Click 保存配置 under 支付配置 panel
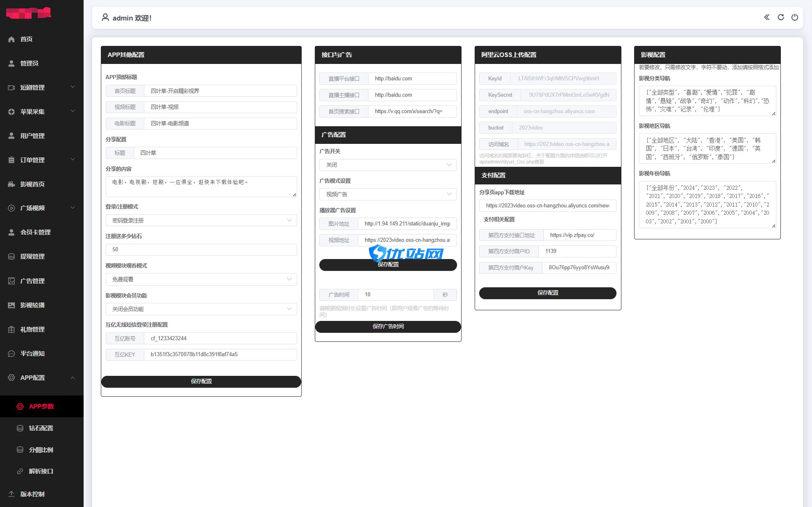 547,293
